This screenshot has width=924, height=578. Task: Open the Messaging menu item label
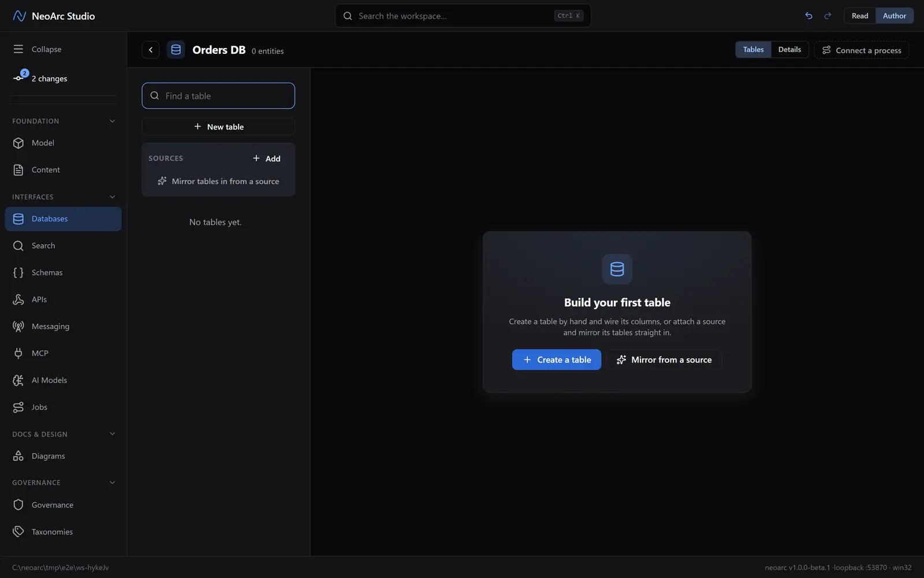click(50, 326)
